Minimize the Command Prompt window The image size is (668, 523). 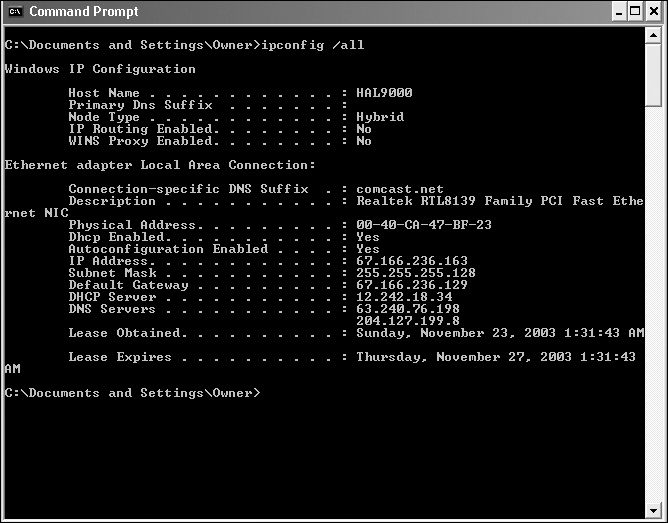[619, 11]
